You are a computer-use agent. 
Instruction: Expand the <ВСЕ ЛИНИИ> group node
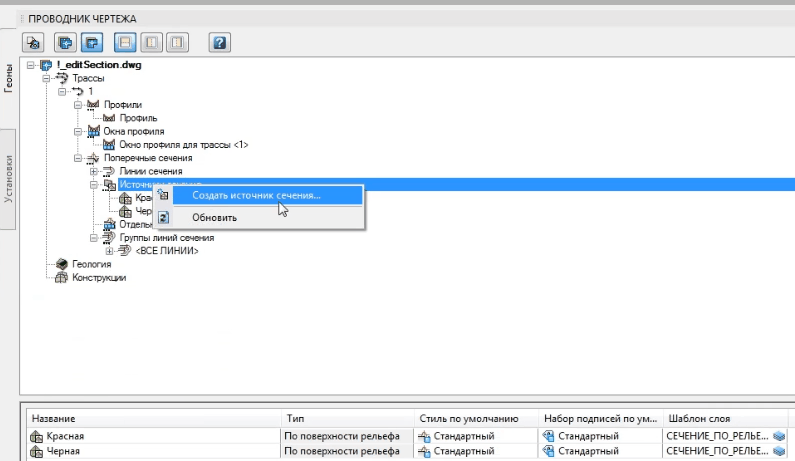coord(108,251)
